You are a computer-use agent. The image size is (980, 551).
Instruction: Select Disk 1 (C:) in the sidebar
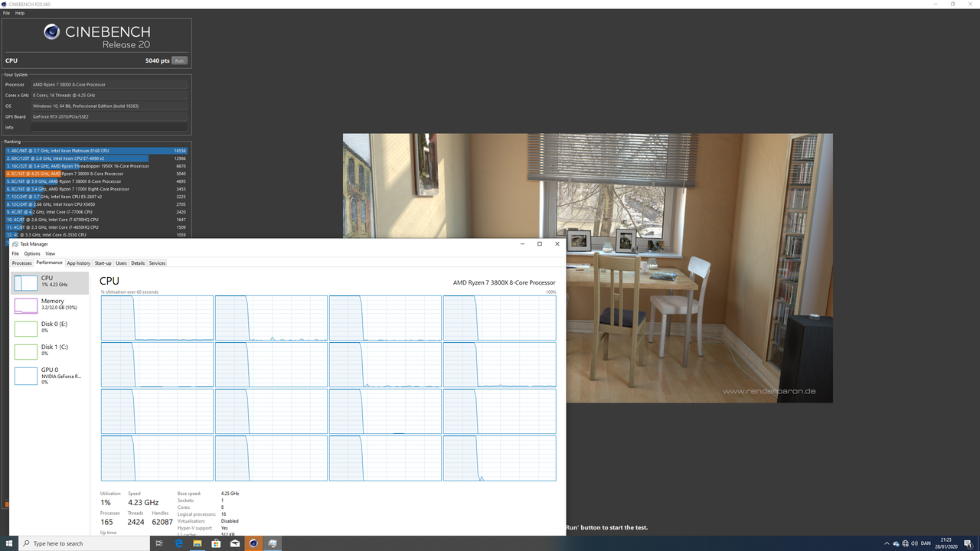click(x=50, y=351)
